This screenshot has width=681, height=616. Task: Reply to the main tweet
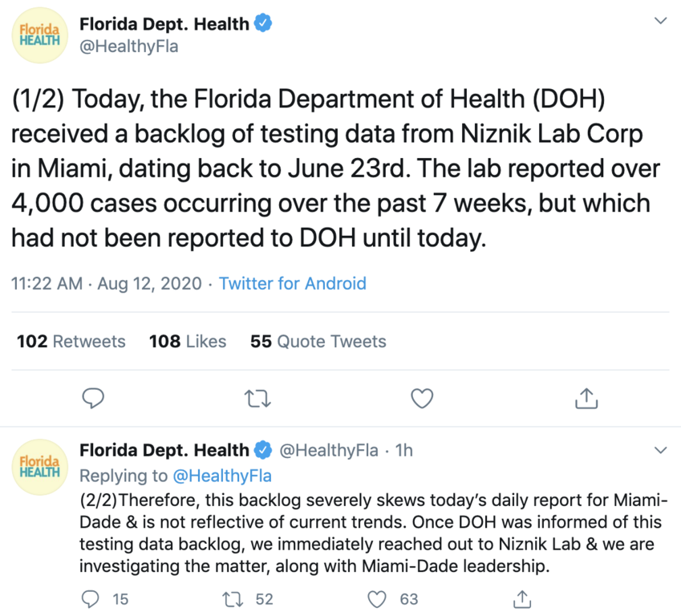click(x=95, y=398)
